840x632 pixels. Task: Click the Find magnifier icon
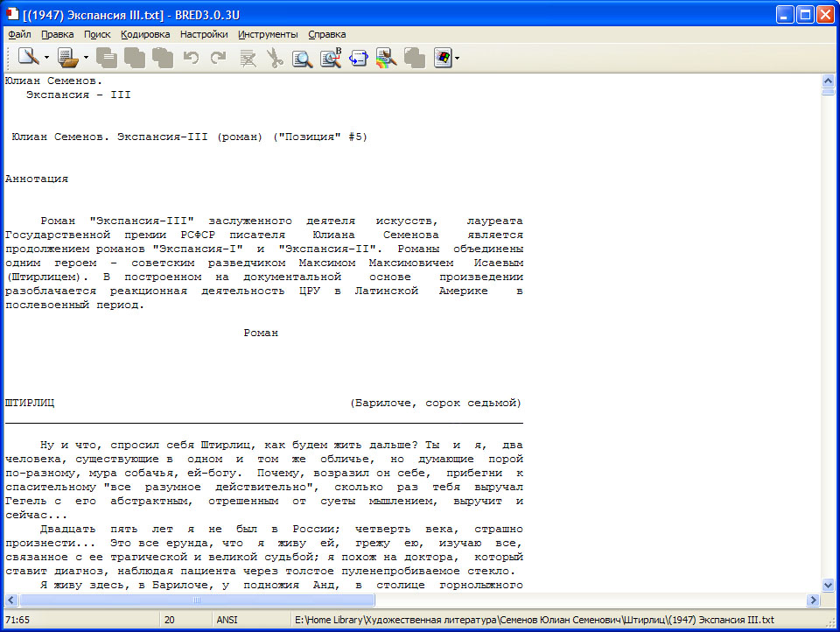(x=303, y=58)
